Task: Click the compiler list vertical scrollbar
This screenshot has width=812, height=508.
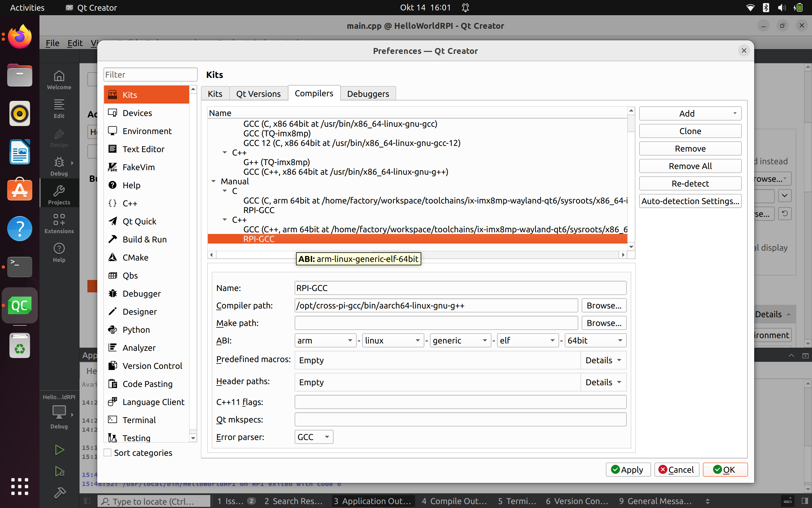Action: [631, 178]
